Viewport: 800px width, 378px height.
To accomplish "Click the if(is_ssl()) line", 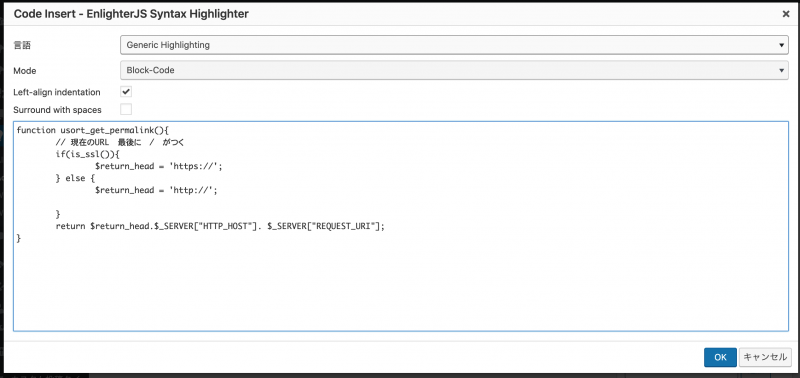I will (x=87, y=154).
